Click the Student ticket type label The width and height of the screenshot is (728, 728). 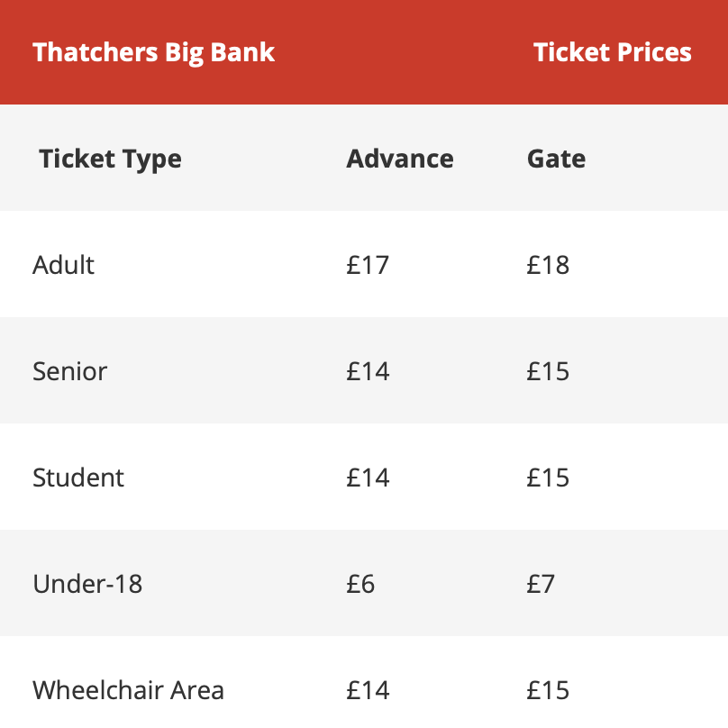[78, 478]
